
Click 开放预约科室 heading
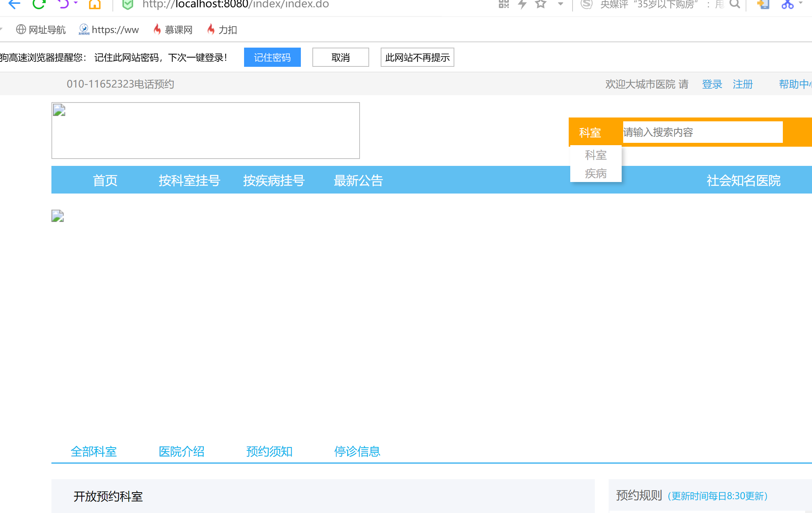pos(108,496)
